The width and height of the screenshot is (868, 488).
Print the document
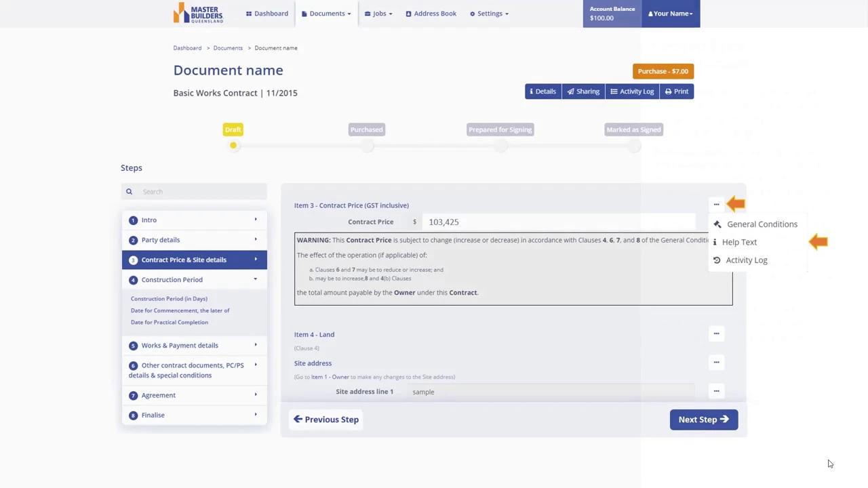(x=677, y=91)
